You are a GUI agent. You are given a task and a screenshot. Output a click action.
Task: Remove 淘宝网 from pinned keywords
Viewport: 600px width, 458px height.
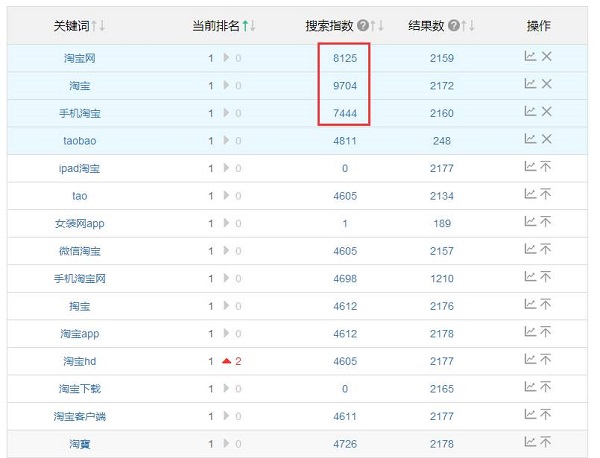[x=546, y=56]
